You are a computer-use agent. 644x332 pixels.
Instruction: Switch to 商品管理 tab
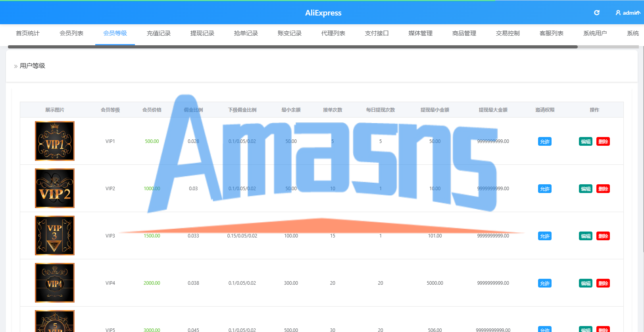464,33
